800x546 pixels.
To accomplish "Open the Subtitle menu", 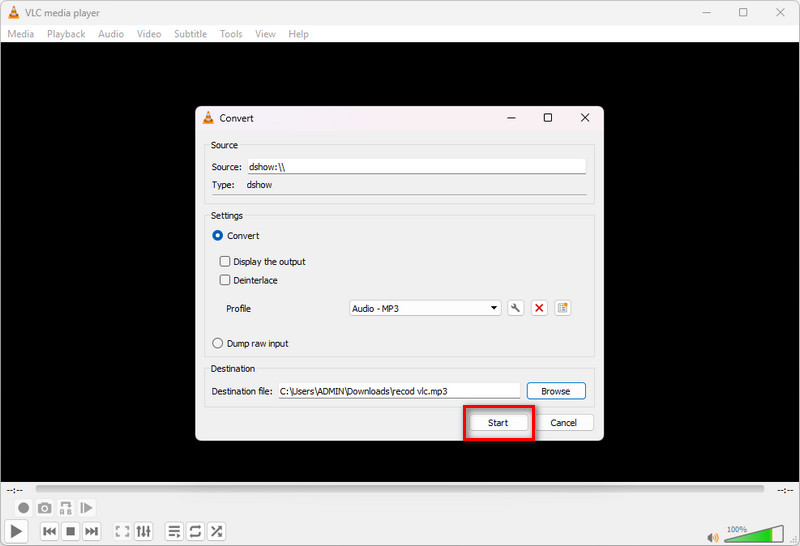I will pos(190,34).
